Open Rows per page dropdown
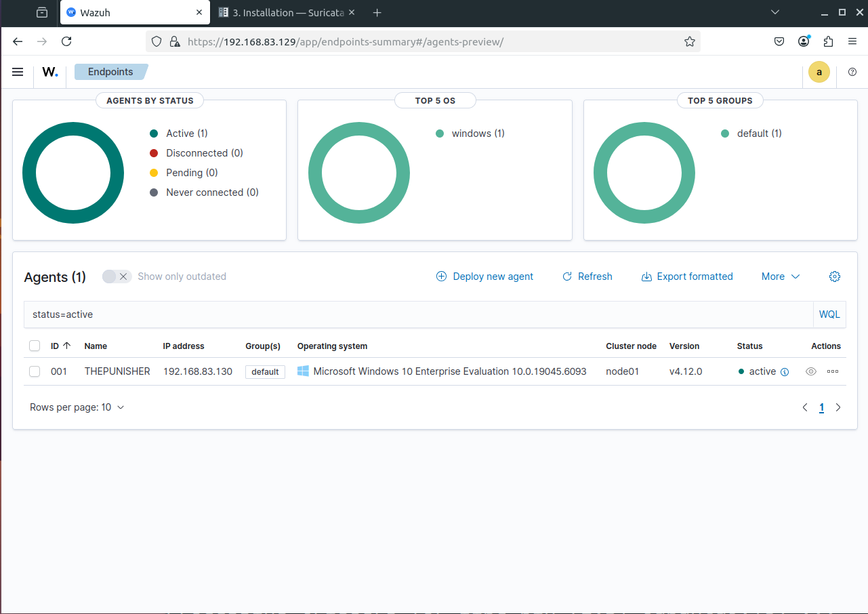Screen dimensions: 868x614 [x=77, y=407]
